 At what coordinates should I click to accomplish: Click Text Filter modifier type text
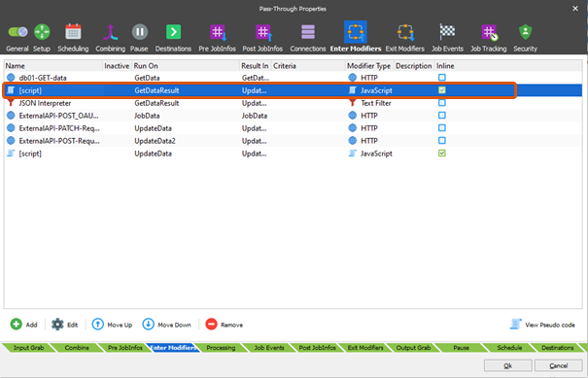(376, 103)
